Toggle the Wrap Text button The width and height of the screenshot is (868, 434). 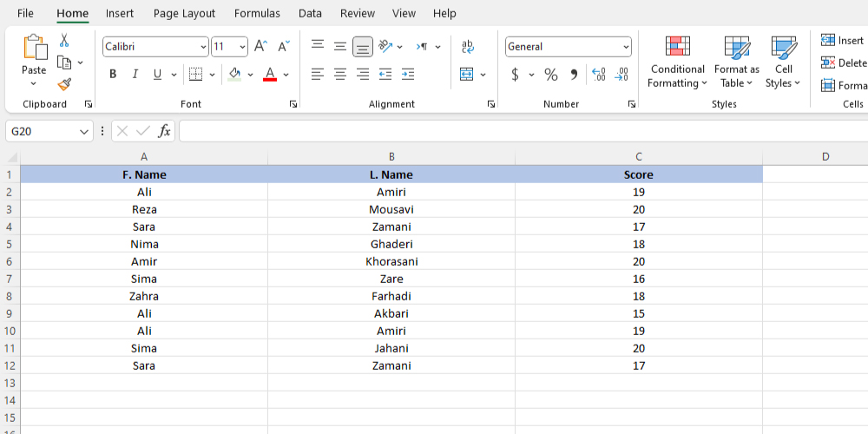(x=468, y=47)
